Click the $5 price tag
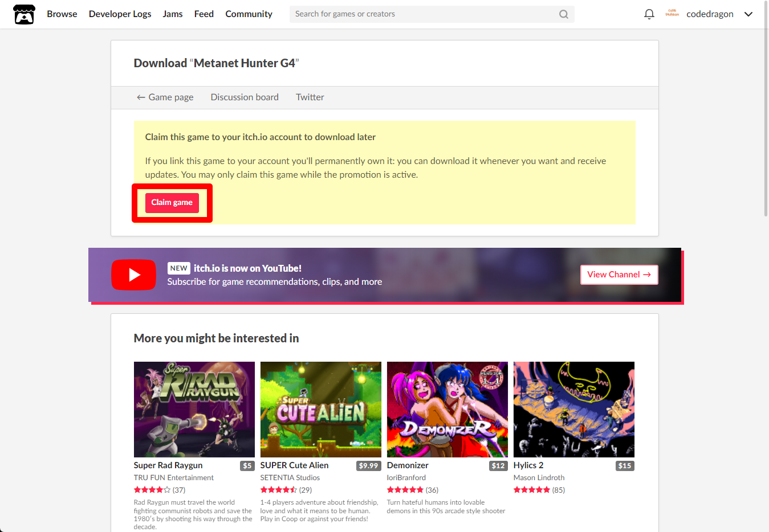Viewport: 769px width, 532px height. 247,466
